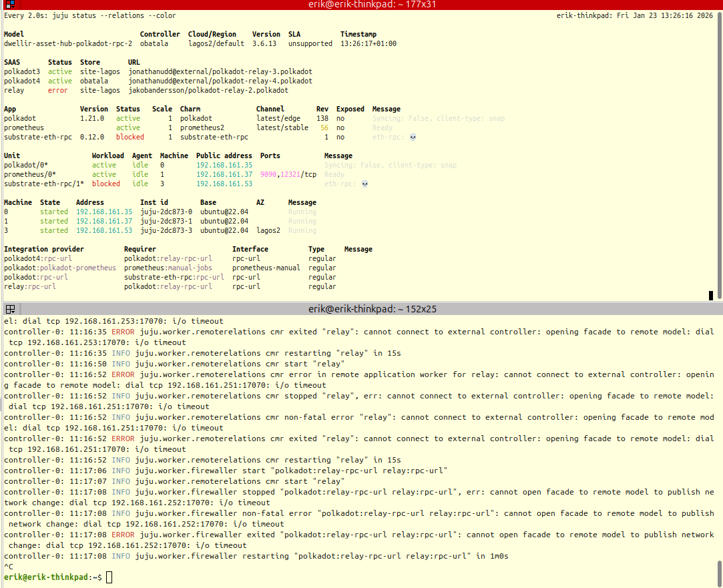The image size is (723, 588).
Task: Click the 'error' status of relay SAAS
Action: [57, 90]
